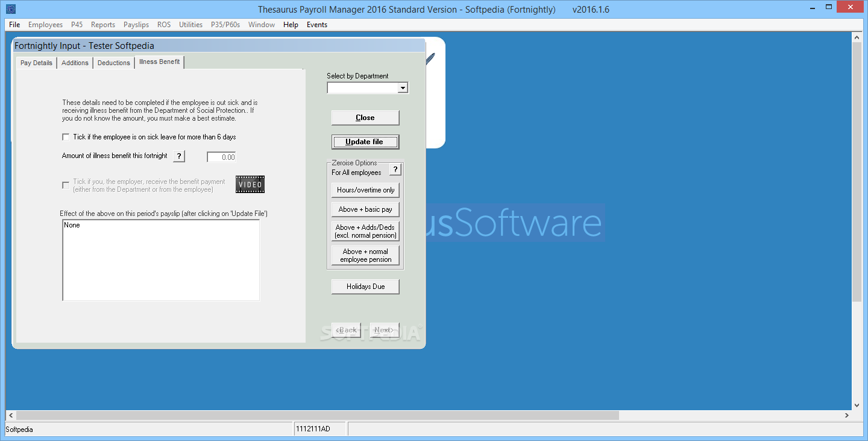This screenshot has width=868, height=441.
Task: Open the Payslips menu
Action: pos(136,25)
